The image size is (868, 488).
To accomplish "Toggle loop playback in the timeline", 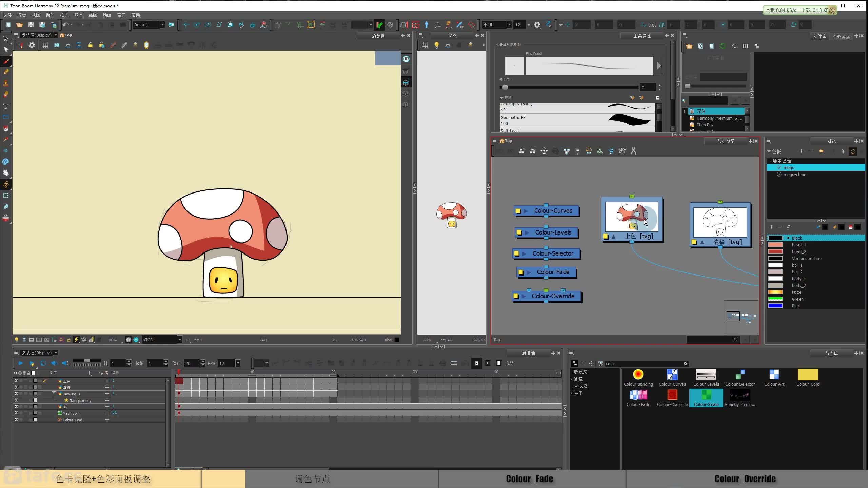I will coord(43,363).
